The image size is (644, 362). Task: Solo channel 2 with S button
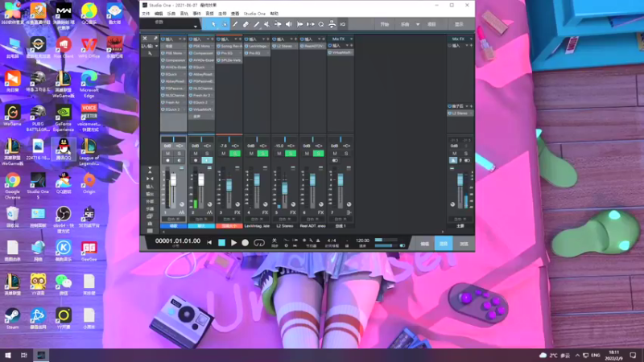[x=207, y=154]
